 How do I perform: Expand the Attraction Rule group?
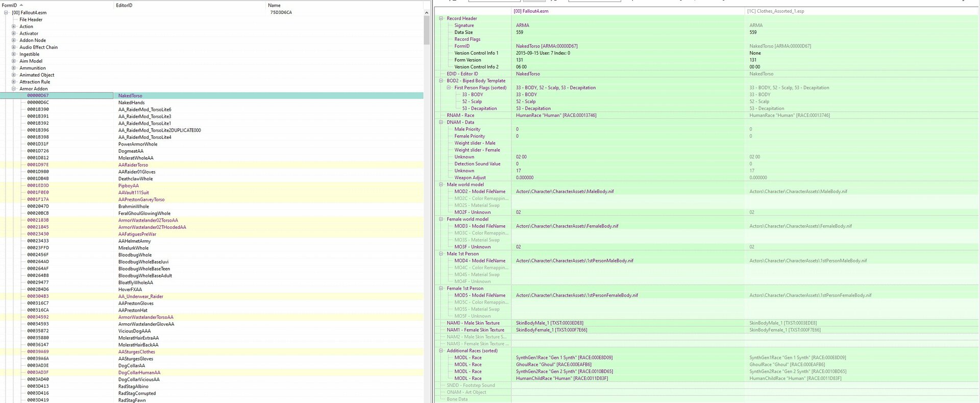[x=14, y=82]
